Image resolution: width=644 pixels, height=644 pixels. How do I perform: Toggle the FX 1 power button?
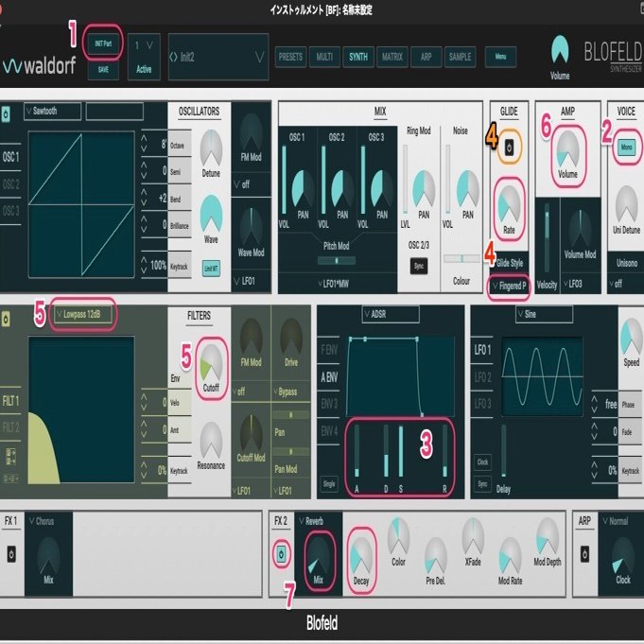coord(11,554)
